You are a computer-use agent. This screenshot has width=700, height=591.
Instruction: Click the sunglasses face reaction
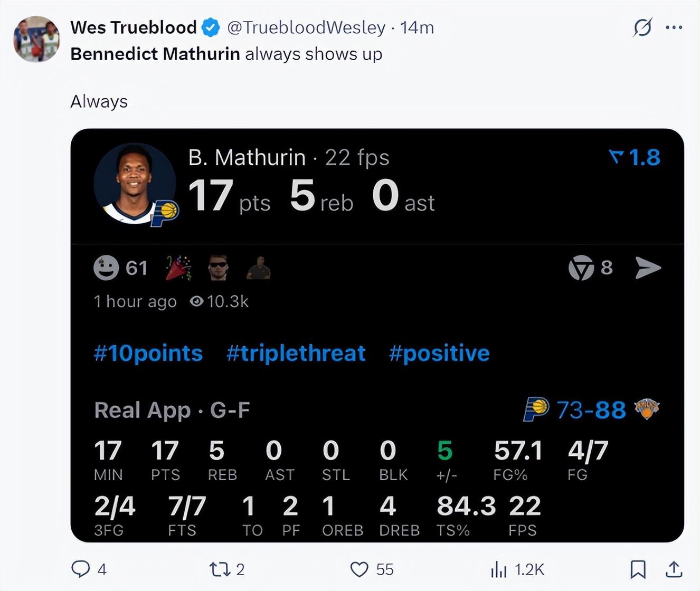tap(218, 268)
